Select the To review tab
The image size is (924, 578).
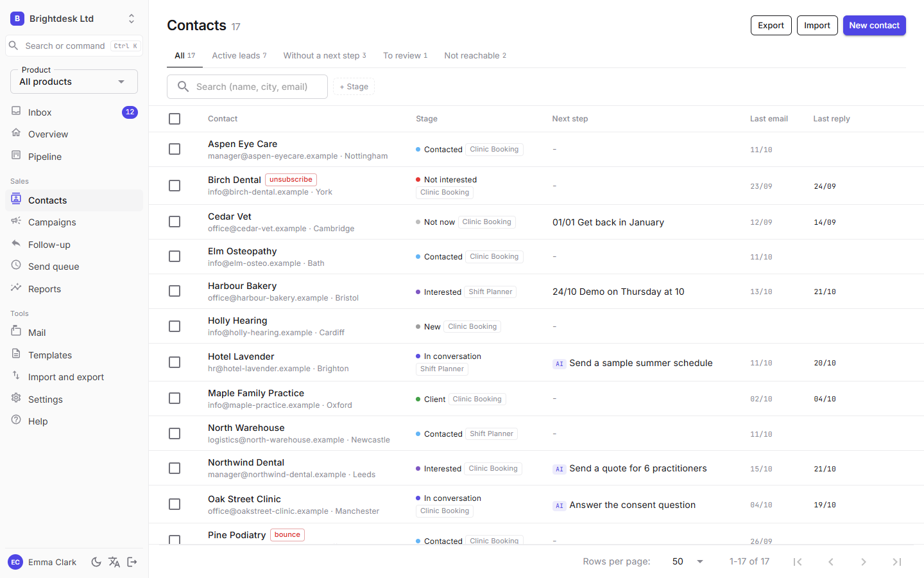click(405, 56)
